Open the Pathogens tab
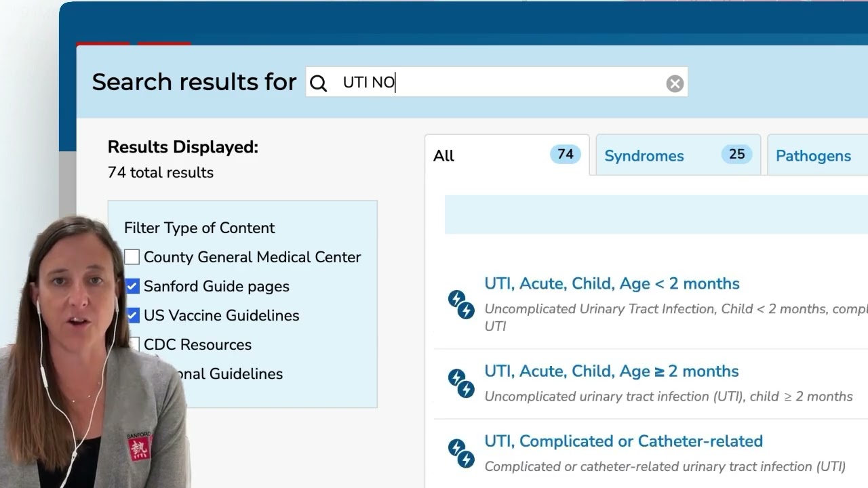Image resolution: width=868 pixels, height=488 pixels. pyautogui.click(x=813, y=156)
